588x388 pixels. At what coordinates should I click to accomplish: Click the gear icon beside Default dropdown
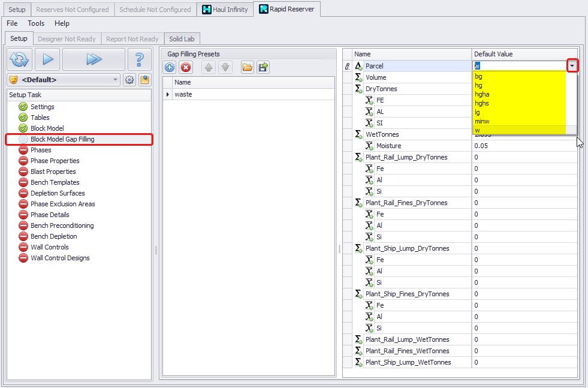[x=129, y=80]
